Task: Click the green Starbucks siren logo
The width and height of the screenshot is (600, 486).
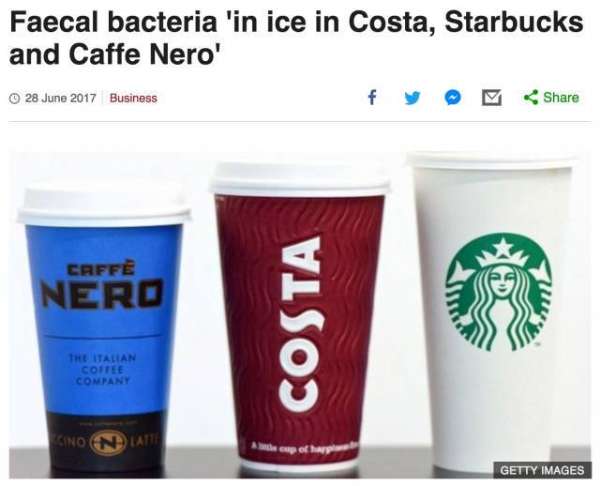Action: pyautogui.click(x=499, y=292)
